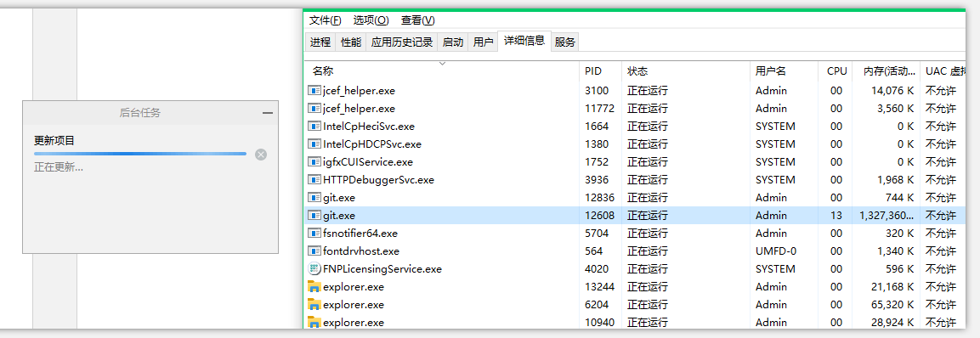Screen dimensions: 980x338
Task: Select jcef_helper.exe name in PID 3100 row
Action: coord(360,91)
